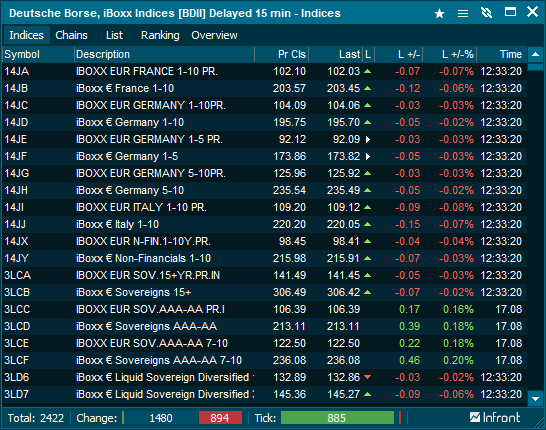The image size is (546, 430).
Task: Select the 14JA symbol row
Action: pos(265,71)
